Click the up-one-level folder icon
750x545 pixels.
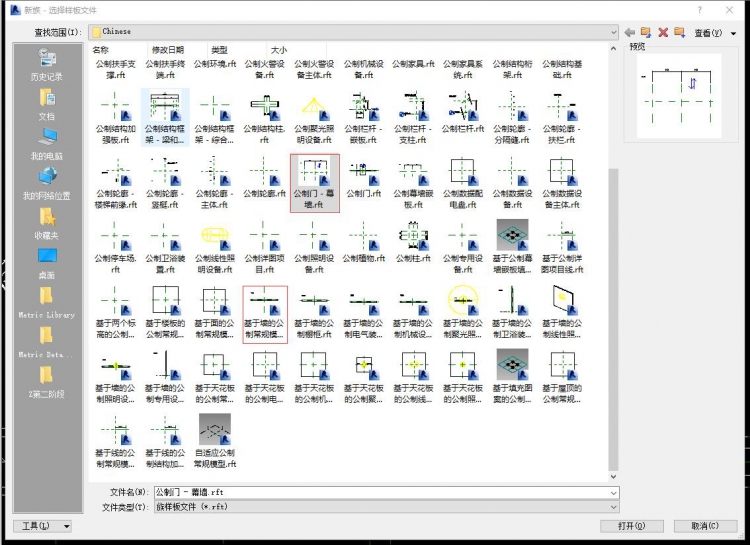[x=646, y=32]
